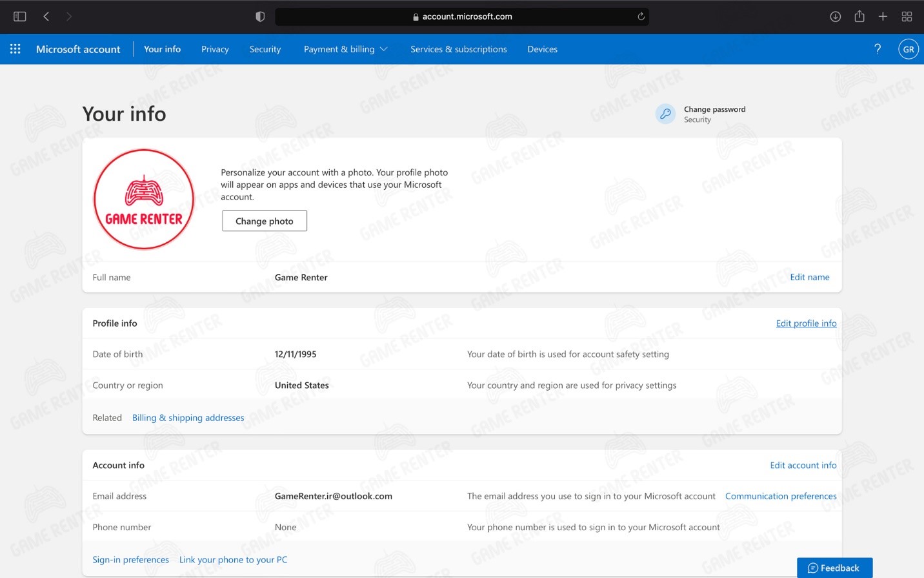924x578 pixels.
Task: Click the Game Renter profile photo
Action: click(x=144, y=200)
